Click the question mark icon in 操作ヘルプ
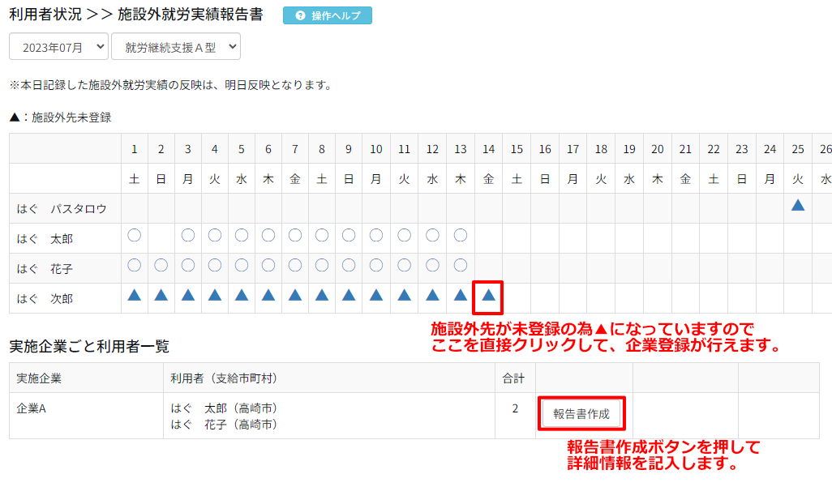This screenshot has height=504, width=832. pos(301,16)
